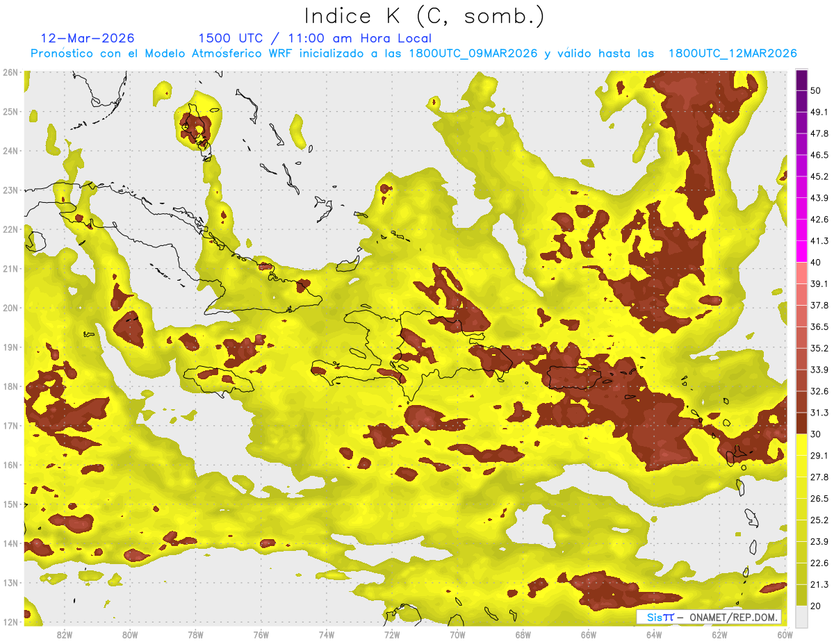Click the longitude label "76W"
Viewport: 834px width, 644px height.
[261, 634]
